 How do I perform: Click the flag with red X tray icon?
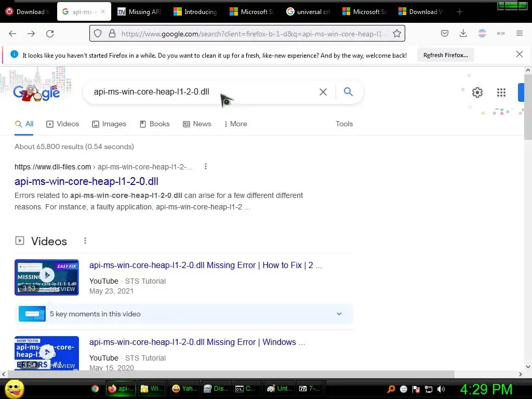coord(416,389)
